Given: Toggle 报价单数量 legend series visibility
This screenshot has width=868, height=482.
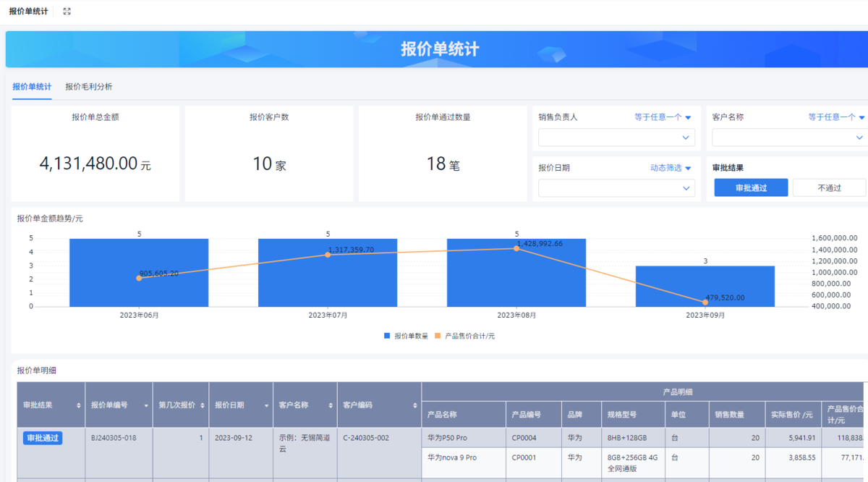Looking at the screenshot, I should point(406,336).
